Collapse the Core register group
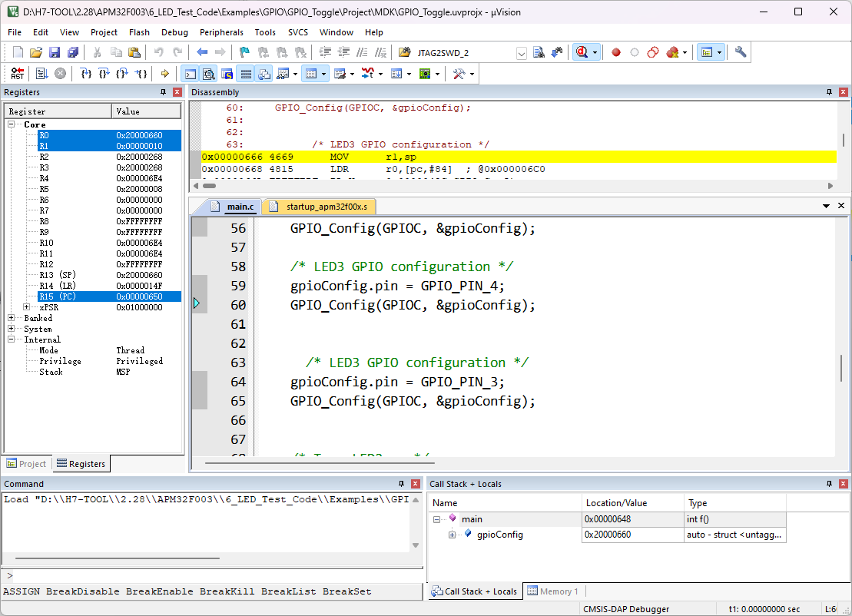Screen dimensions: 852x616 click(11, 124)
